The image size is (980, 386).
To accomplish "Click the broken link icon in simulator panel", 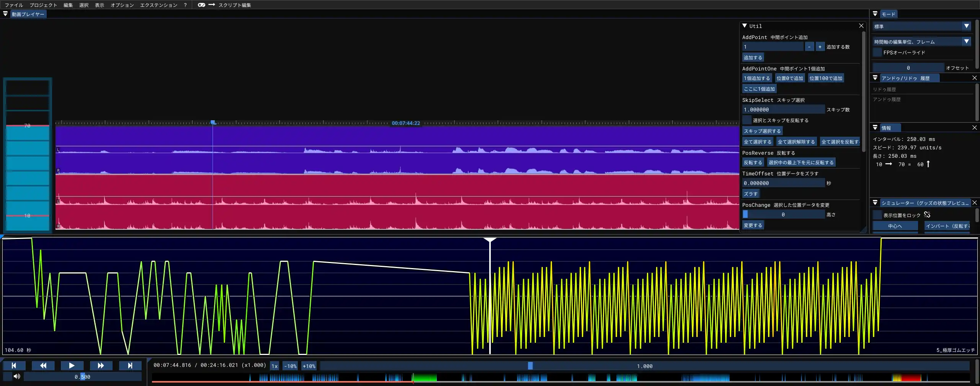I will [927, 215].
